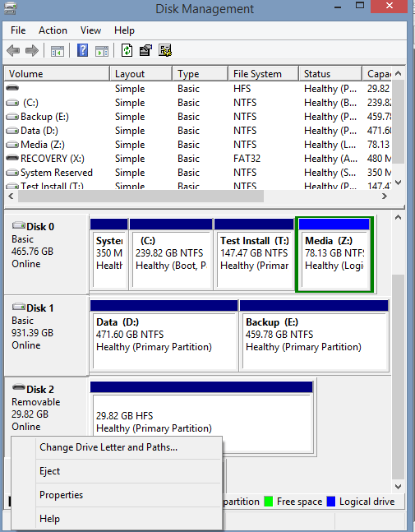Image resolution: width=415 pixels, height=532 pixels.
Task: Sort by Capacity column header
Action: click(x=377, y=74)
